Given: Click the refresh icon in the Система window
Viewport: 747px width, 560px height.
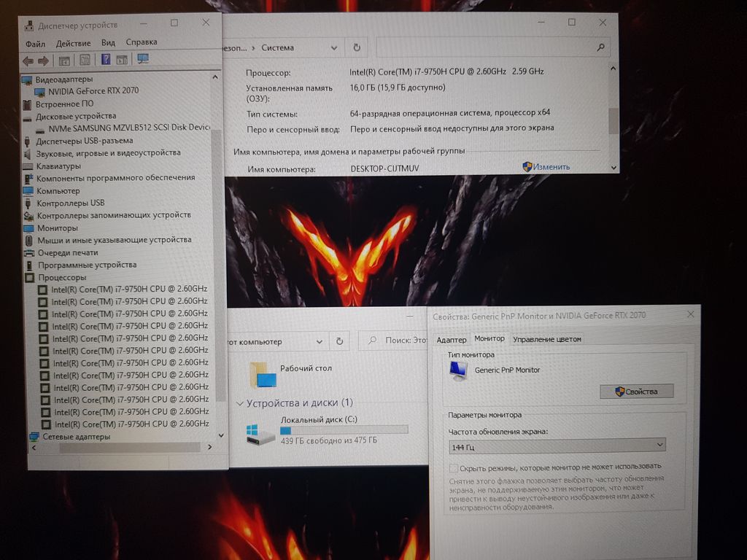Looking at the screenshot, I should tap(357, 47).
